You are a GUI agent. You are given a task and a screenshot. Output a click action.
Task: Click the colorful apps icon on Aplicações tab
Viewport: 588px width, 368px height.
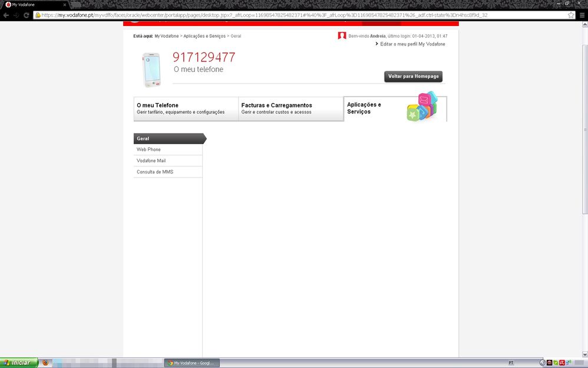coord(422,107)
